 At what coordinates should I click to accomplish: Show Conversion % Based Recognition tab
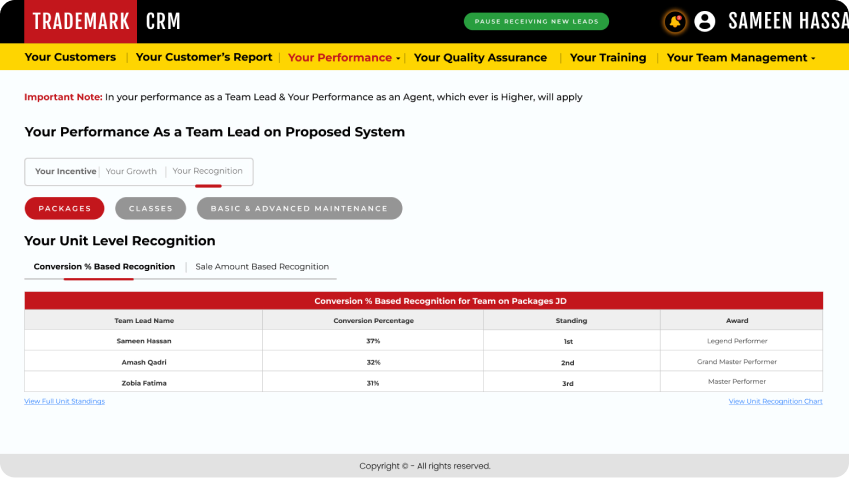pos(104,267)
